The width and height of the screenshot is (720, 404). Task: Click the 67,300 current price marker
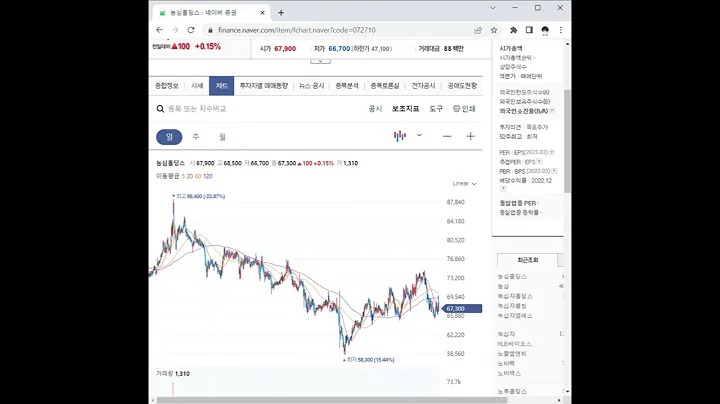click(x=462, y=309)
